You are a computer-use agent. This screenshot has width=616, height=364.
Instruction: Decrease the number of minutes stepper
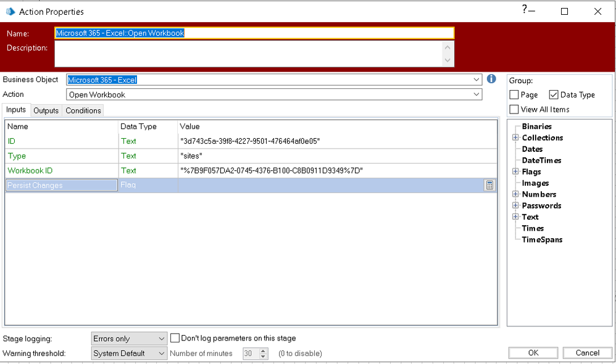pos(264,356)
